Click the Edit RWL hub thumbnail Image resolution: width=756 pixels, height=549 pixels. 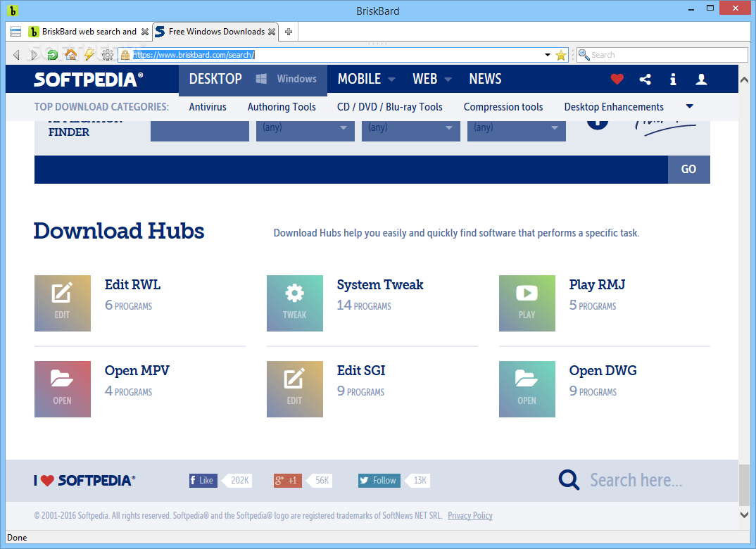coord(63,303)
